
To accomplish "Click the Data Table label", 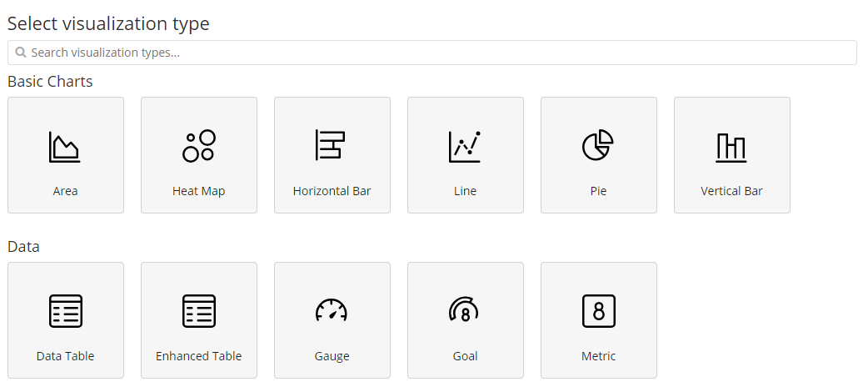I will pos(65,356).
